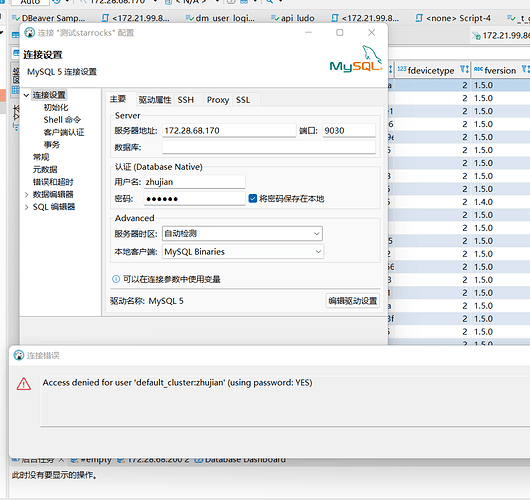Switch to the SSL tab
Viewport: 530px width, 500px height.
[243, 100]
